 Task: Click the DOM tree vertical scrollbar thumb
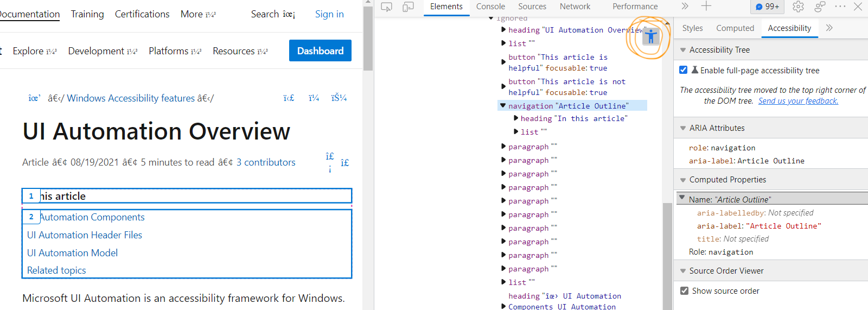coord(667,255)
